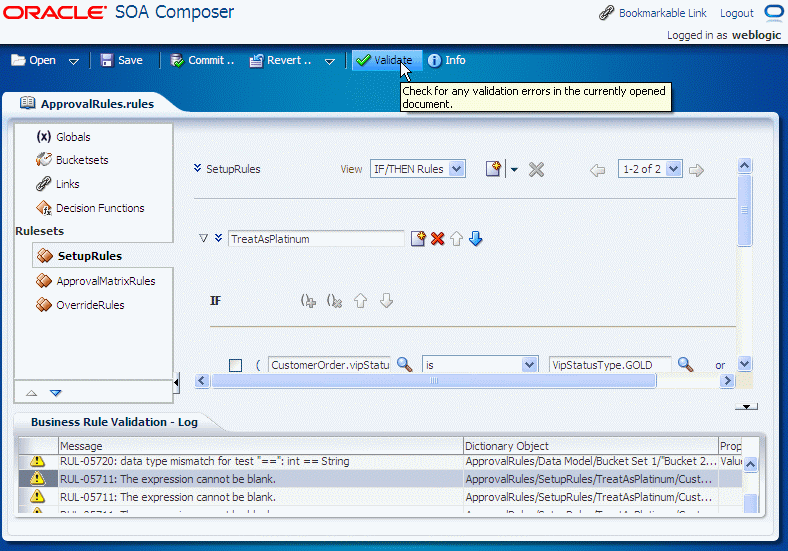Click horizontal scrollbar right arrow
This screenshot has width=788, height=551.
pos(727,381)
